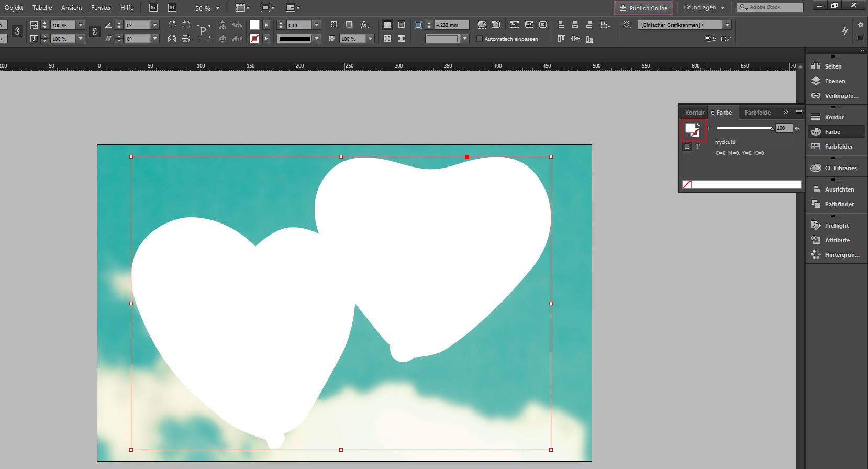Open rotation angle dropdown
Viewport: 868px width, 469px height.
(155, 25)
